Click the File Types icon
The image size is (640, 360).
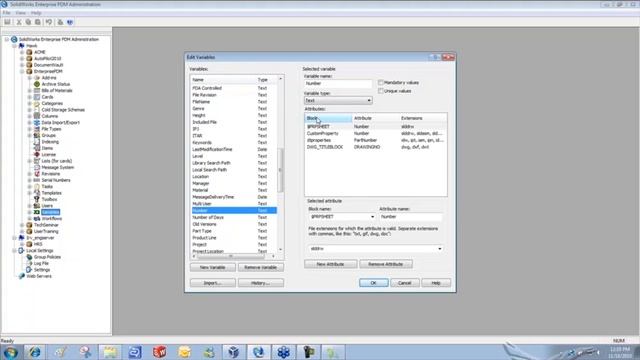pos(37,129)
